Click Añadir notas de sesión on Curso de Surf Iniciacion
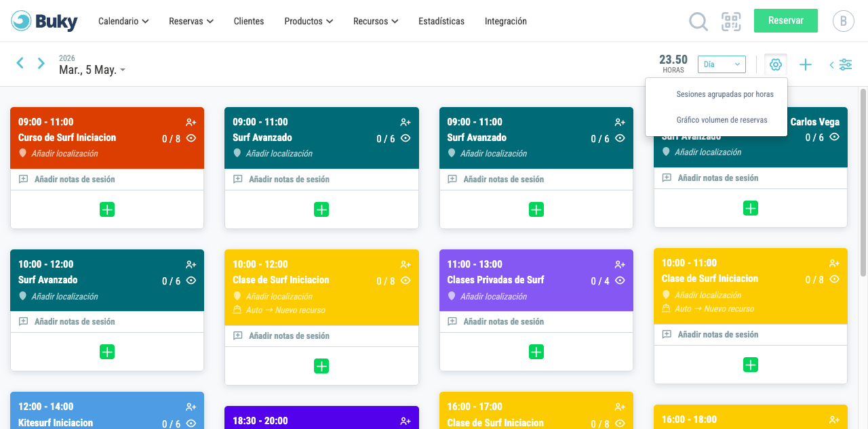Viewport: 868px width, 429px height. [75, 180]
